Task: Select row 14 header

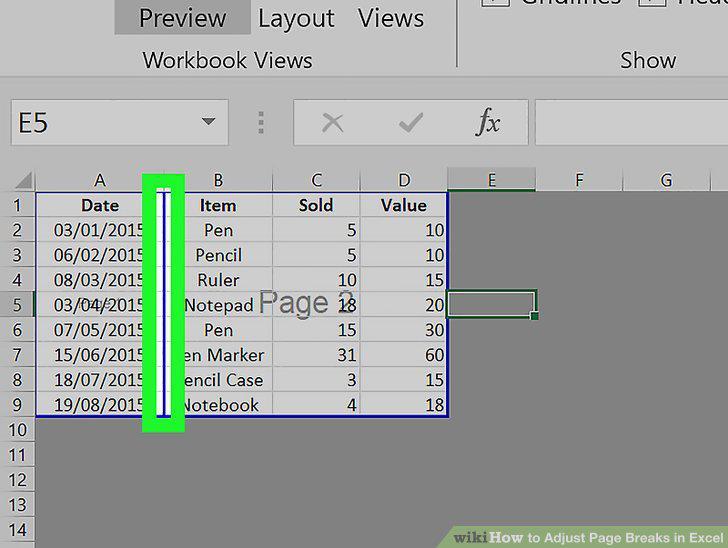Action: [x=17, y=529]
